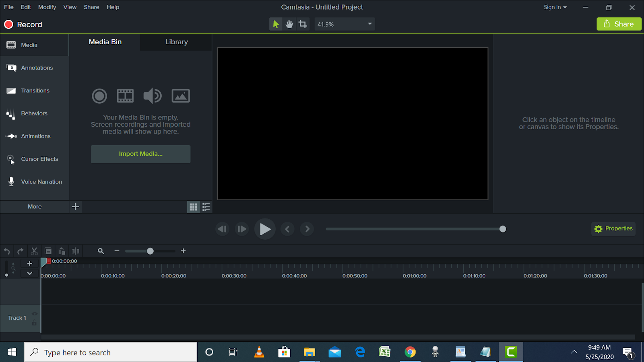Jump to next clip with right chevron

pyautogui.click(x=307, y=229)
